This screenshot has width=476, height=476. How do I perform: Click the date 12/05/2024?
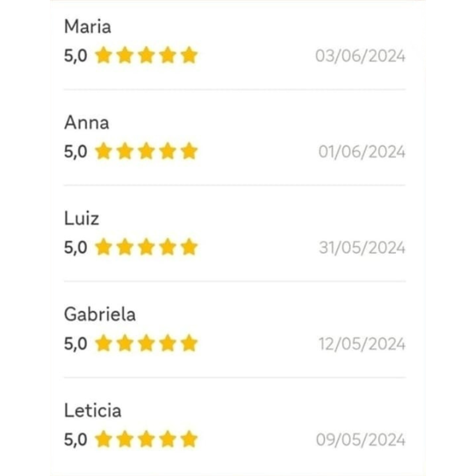click(x=362, y=345)
